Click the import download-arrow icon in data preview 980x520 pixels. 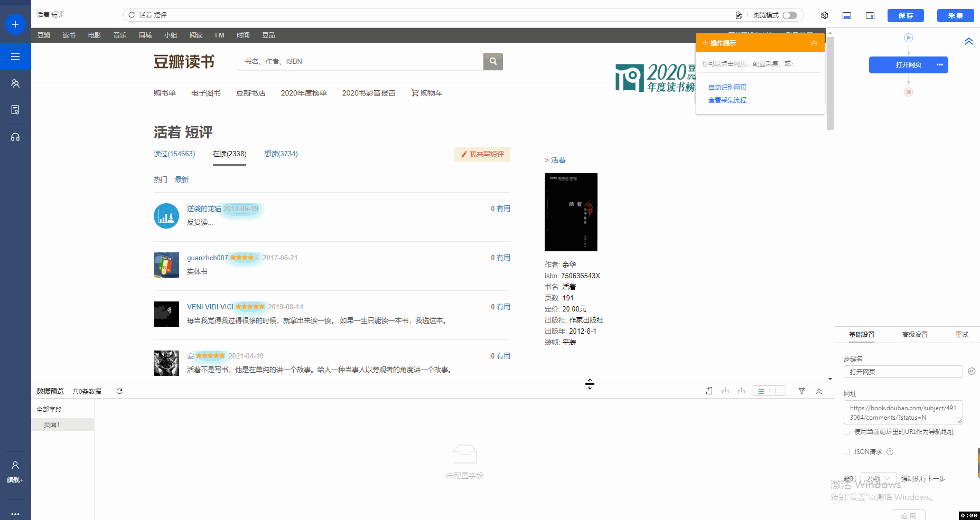(x=726, y=391)
